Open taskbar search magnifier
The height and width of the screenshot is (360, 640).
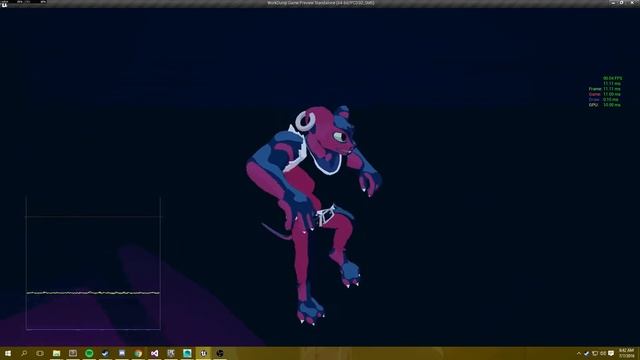coord(24,353)
